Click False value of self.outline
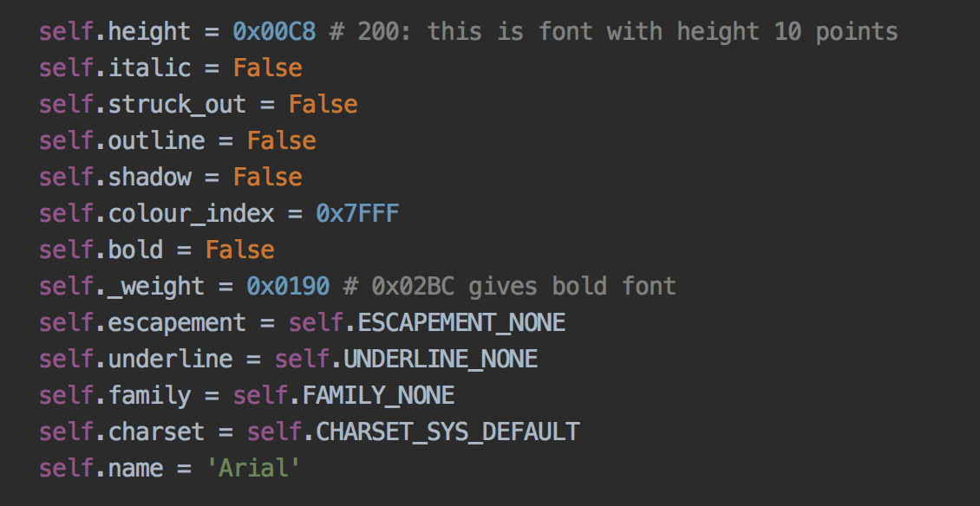The height and width of the screenshot is (506, 980). pyautogui.click(x=281, y=140)
